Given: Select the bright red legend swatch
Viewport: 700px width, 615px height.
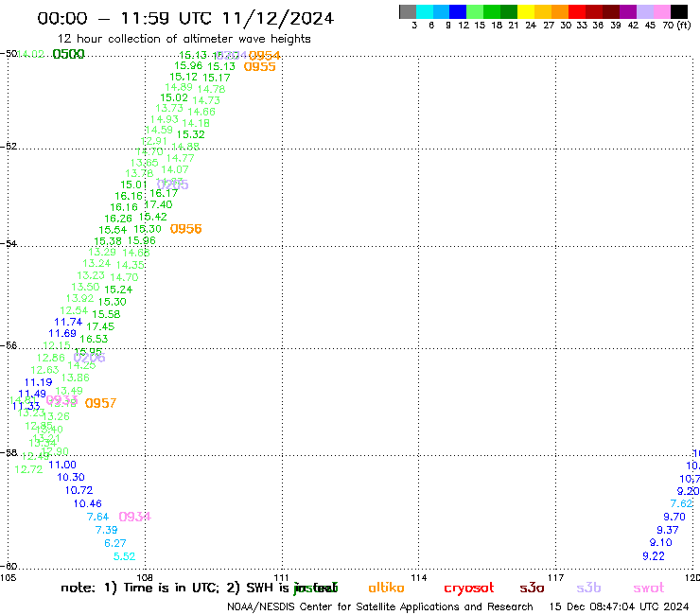Looking at the screenshot, I should point(577,11).
